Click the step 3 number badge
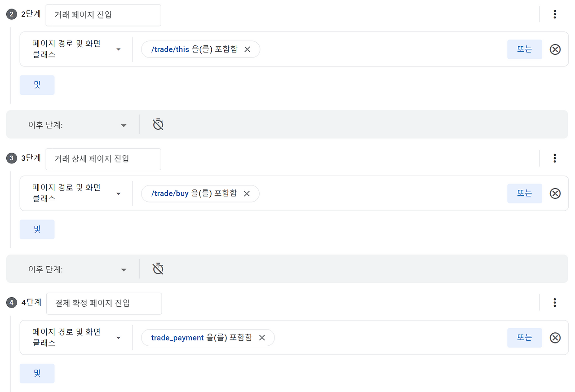Image resolution: width=575 pixels, height=392 pixels. click(11, 158)
